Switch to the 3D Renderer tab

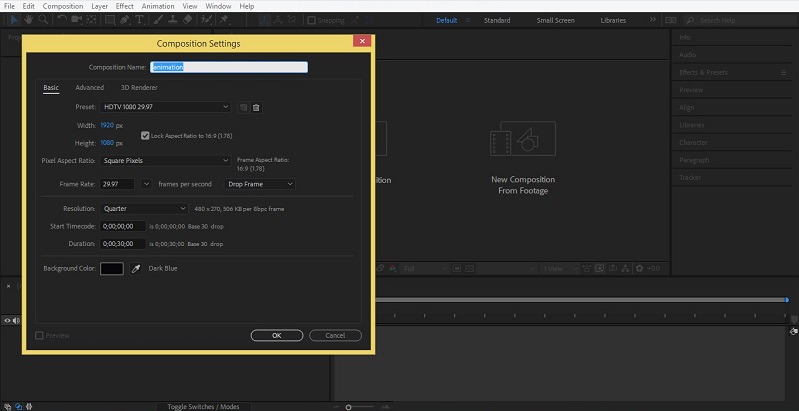(x=139, y=88)
